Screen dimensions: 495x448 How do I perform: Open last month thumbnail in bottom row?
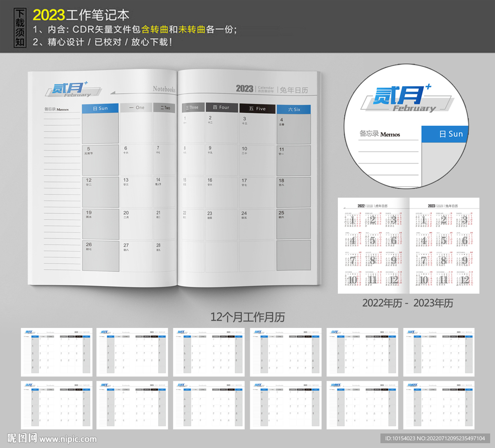pos(439,405)
